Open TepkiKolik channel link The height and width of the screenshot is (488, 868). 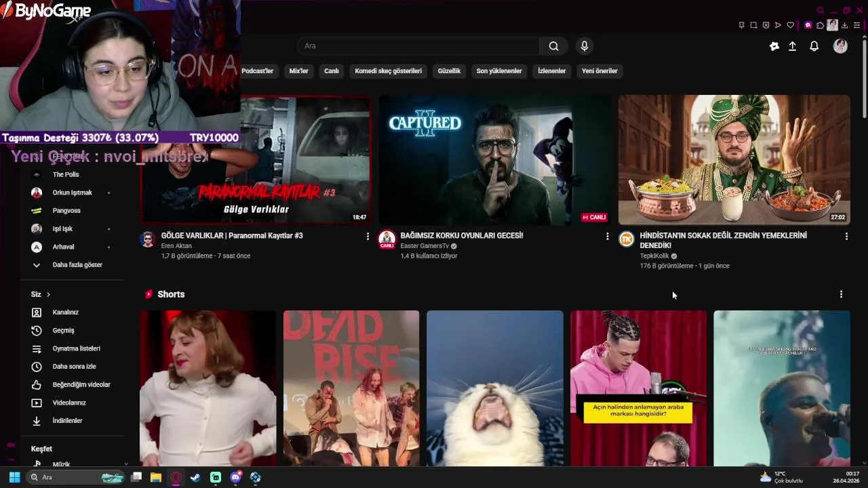coord(654,256)
